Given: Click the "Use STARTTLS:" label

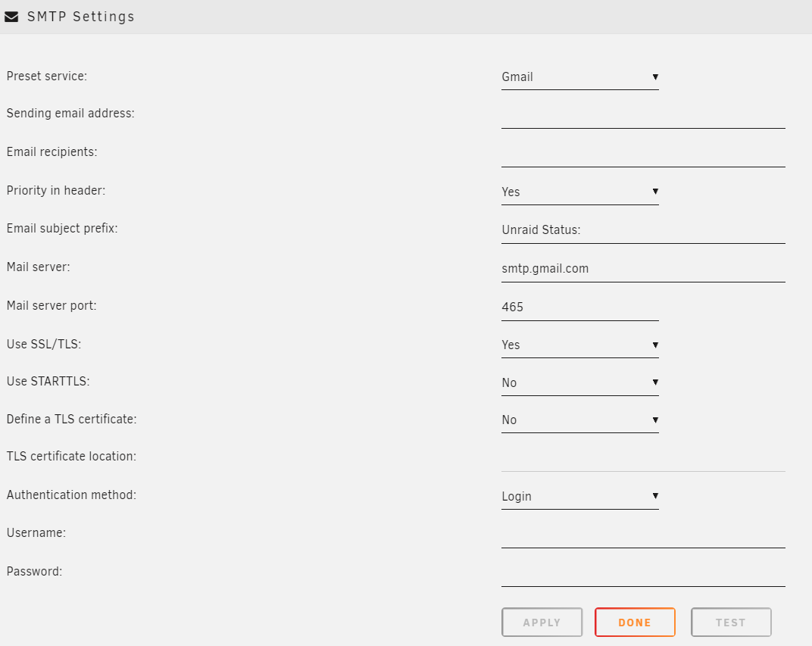Looking at the screenshot, I should pyautogui.click(x=48, y=382).
